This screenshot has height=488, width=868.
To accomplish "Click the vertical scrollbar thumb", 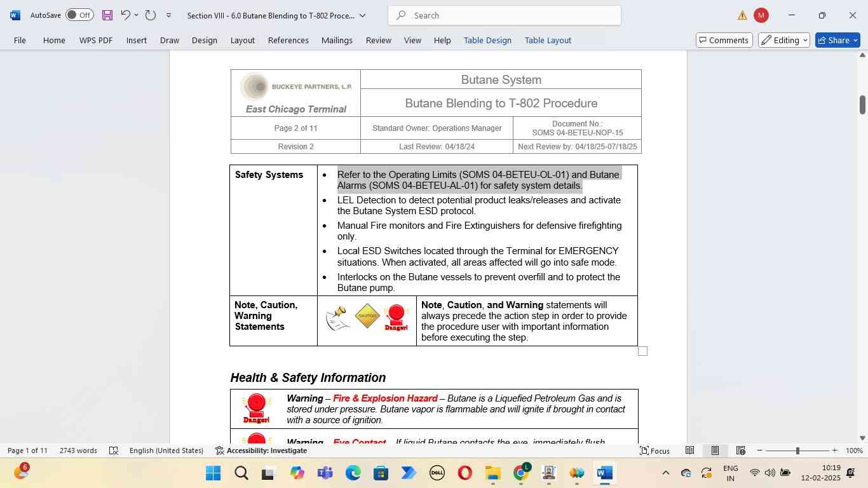I will click(x=862, y=105).
